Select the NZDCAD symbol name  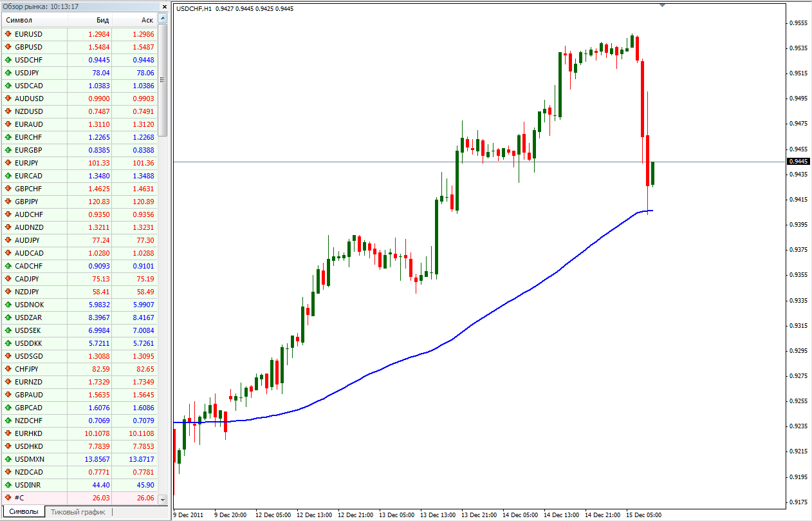click(x=29, y=472)
